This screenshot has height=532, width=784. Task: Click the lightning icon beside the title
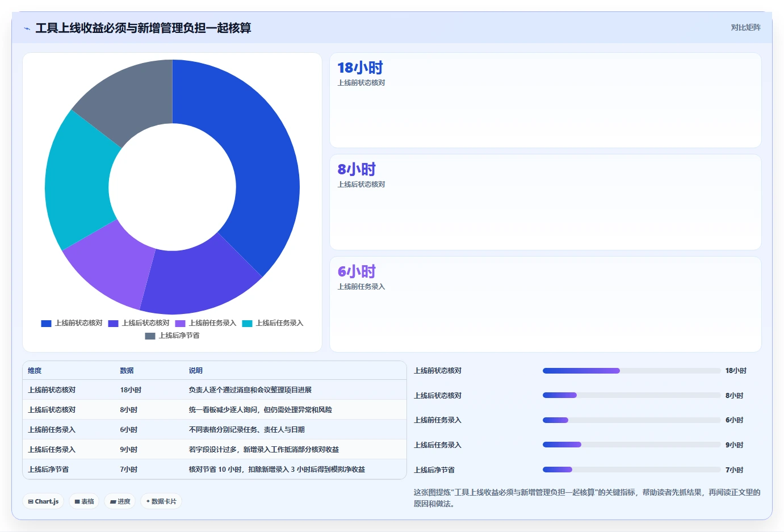coord(27,28)
